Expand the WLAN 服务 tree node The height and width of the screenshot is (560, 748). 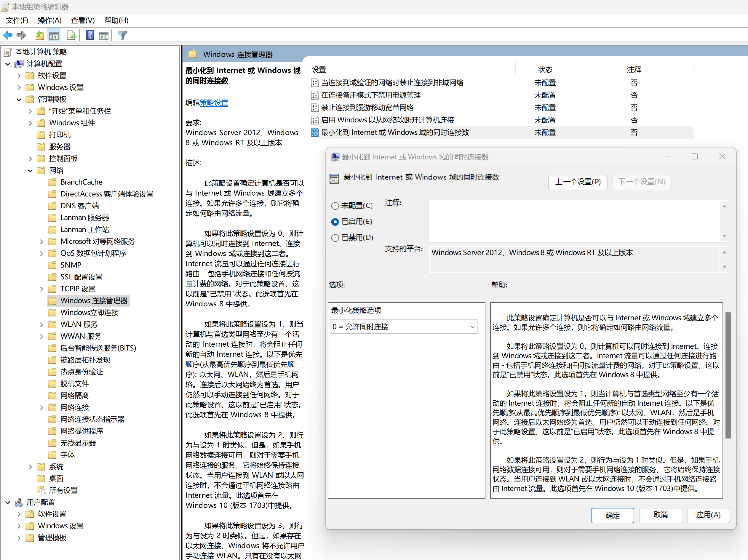click(x=41, y=325)
